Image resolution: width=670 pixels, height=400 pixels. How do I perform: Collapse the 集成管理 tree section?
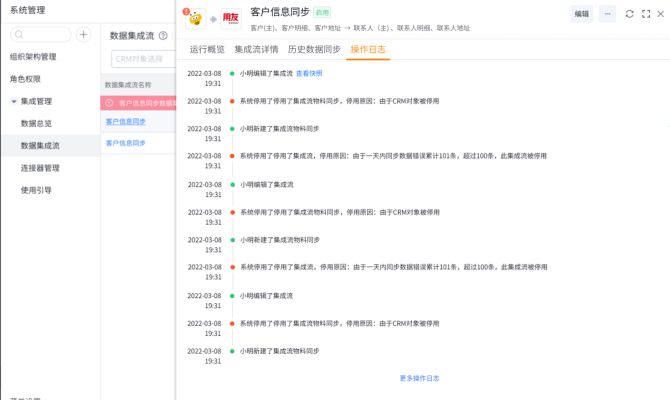click(x=13, y=101)
